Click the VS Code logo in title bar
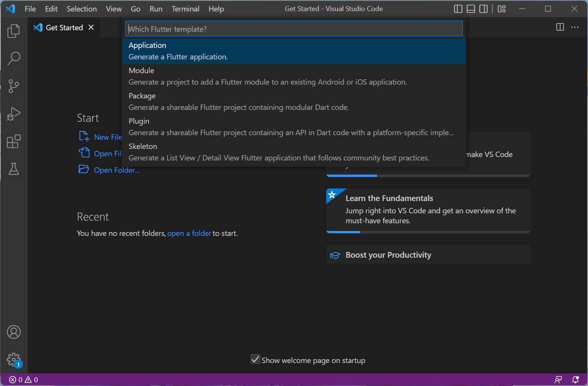 click(x=11, y=9)
